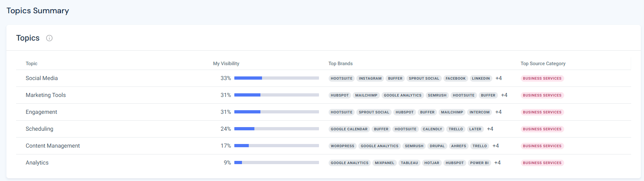Click Mailchimp tag in Engagement row
Screen dimensions: 644x181
pyautogui.click(x=452, y=112)
